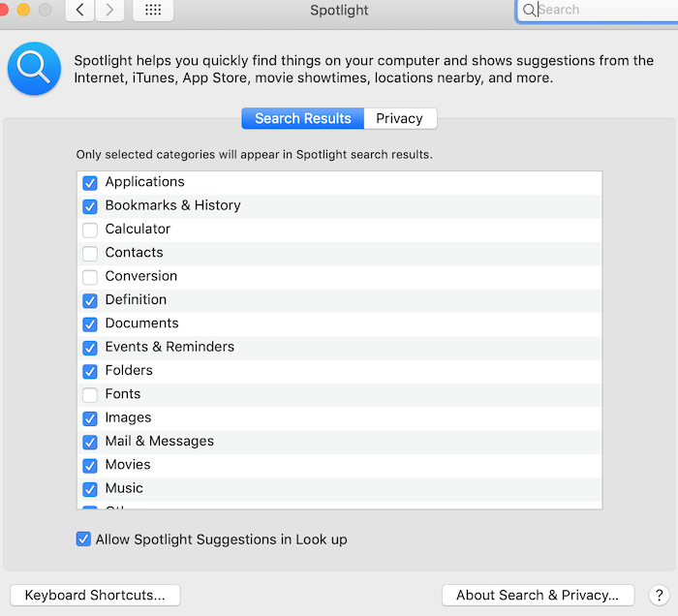
Task: Click the Documents label text
Action: [141, 323]
